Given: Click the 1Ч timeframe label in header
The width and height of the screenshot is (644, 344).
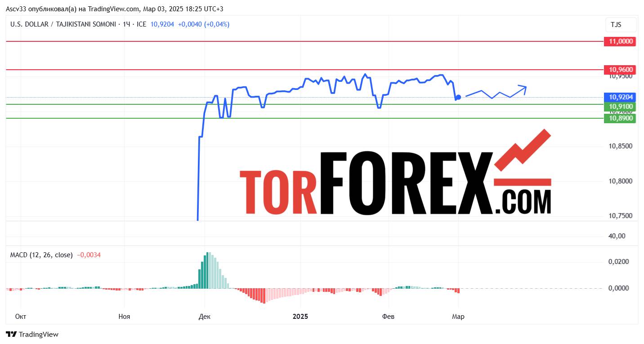Looking at the screenshot, I should click(x=126, y=24).
